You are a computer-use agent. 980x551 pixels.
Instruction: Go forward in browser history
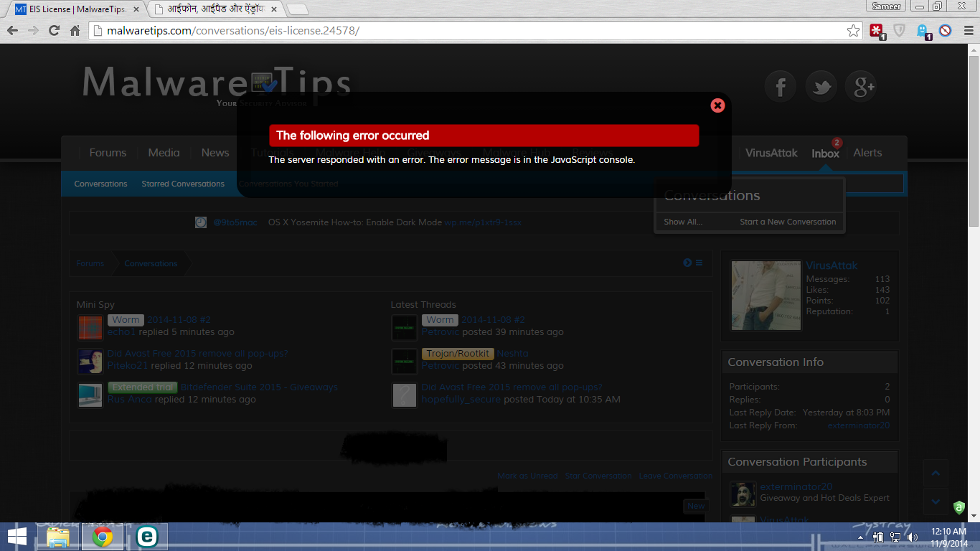(x=33, y=30)
